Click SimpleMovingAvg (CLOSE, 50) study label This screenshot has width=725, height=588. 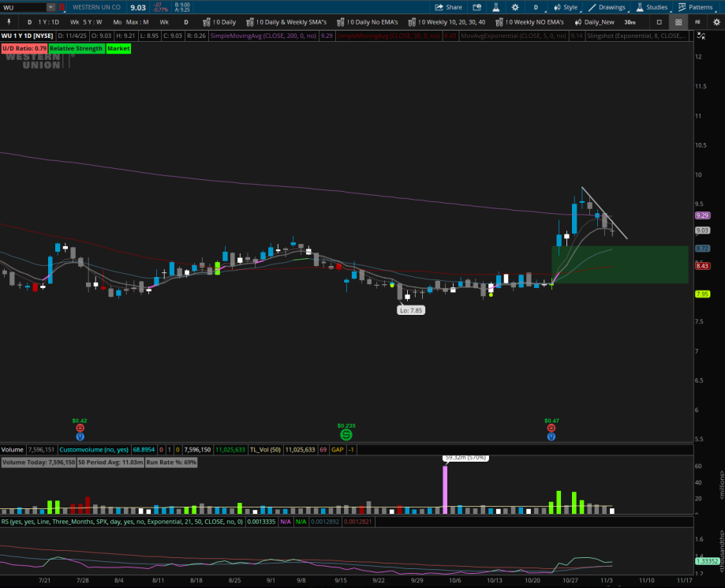pyautogui.click(x=388, y=36)
